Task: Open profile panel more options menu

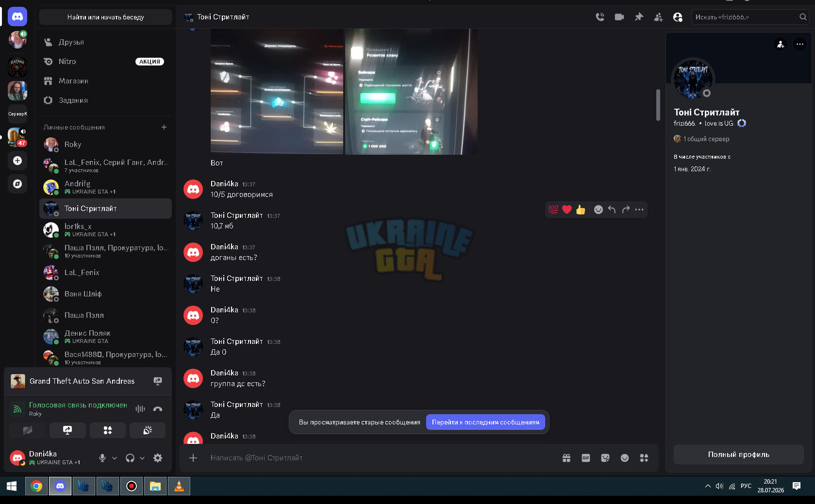Action: (x=800, y=44)
